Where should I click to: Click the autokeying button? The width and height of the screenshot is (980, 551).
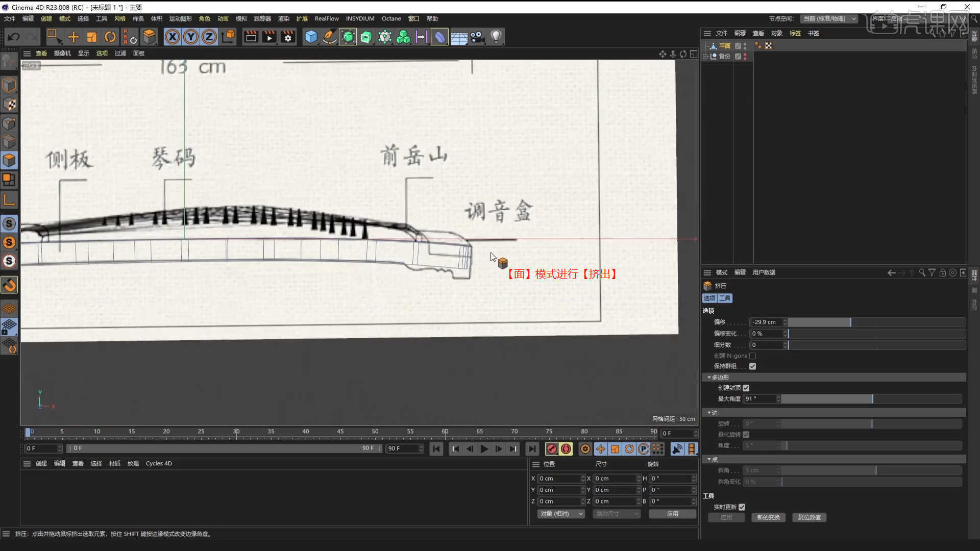(566, 449)
